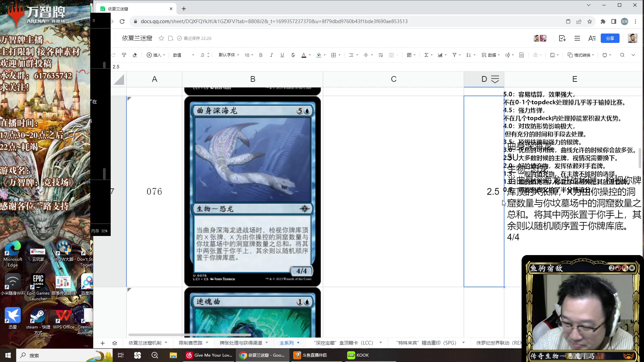Image resolution: width=644 pixels, height=362 pixels.
Task: Click the 分享 button
Action: [610, 38]
